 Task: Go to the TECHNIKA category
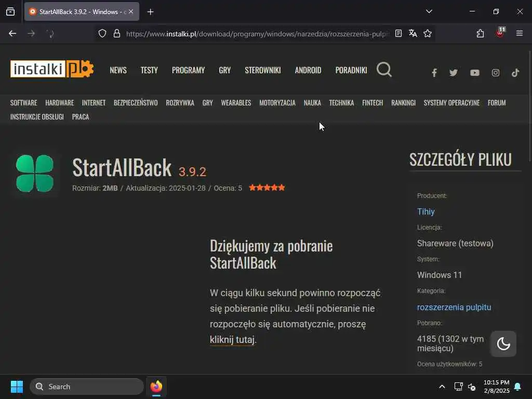[341, 102]
